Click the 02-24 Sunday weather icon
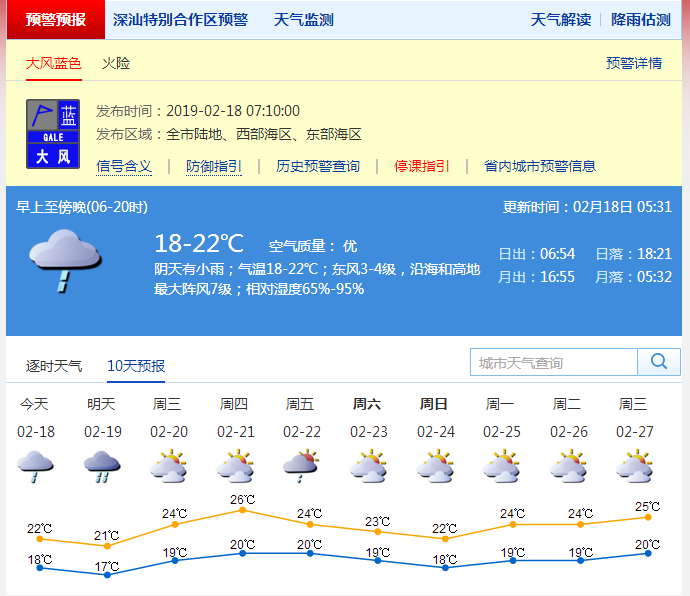Viewport: 690px width, 596px height. [x=434, y=466]
